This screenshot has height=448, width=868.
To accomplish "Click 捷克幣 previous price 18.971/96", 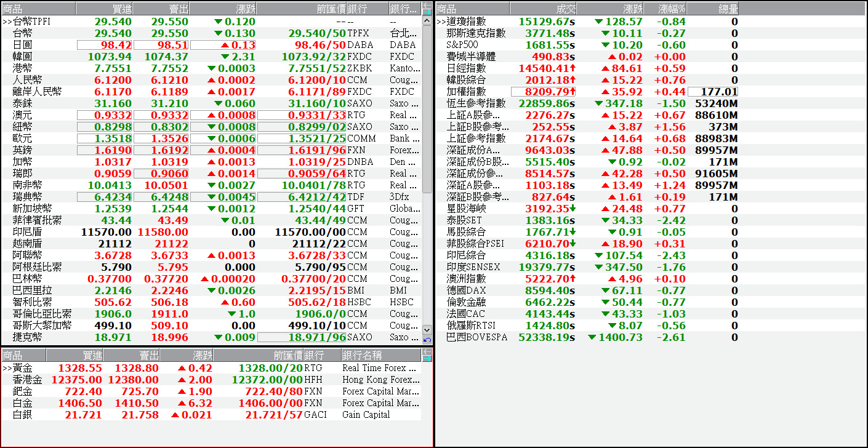I will (302, 337).
